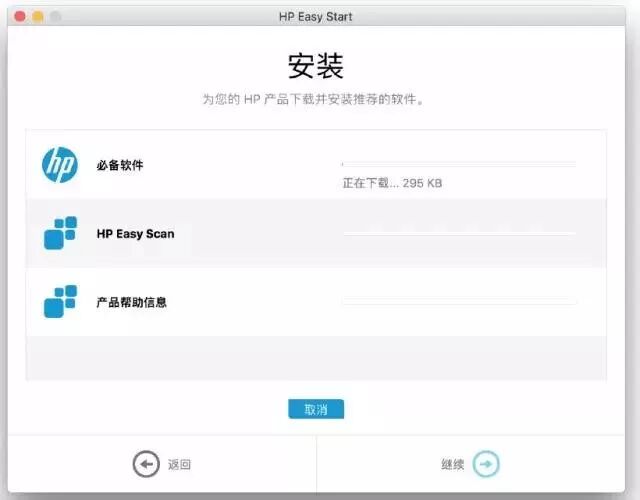Minimize window with the yellow button
This screenshot has height=500, width=640.
click(38, 17)
